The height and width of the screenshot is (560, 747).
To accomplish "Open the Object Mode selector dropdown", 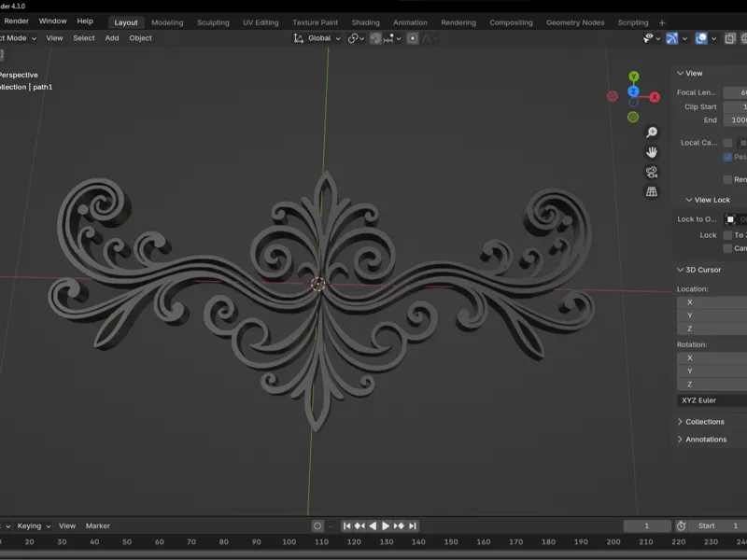I will pyautogui.click(x=18, y=38).
